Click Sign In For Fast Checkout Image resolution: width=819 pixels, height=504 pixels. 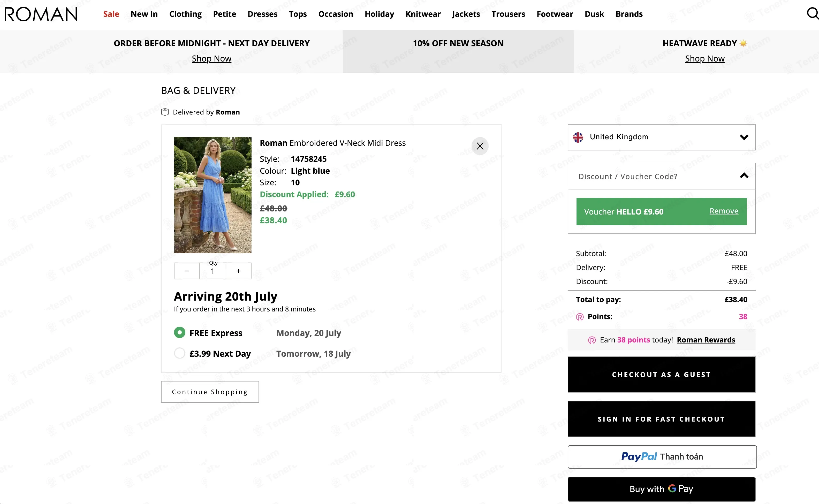pyautogui.click(x=661, y=419)
